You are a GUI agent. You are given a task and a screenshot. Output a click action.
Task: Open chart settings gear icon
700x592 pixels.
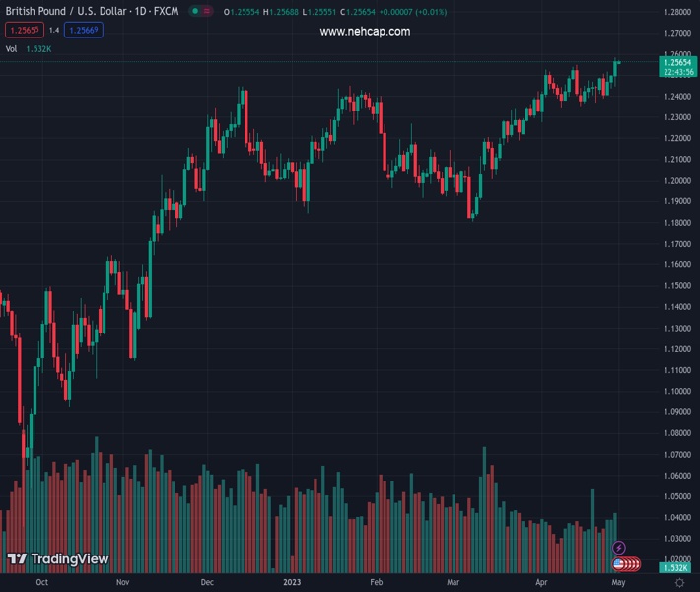pyautogui.click(x=679, y=583)
